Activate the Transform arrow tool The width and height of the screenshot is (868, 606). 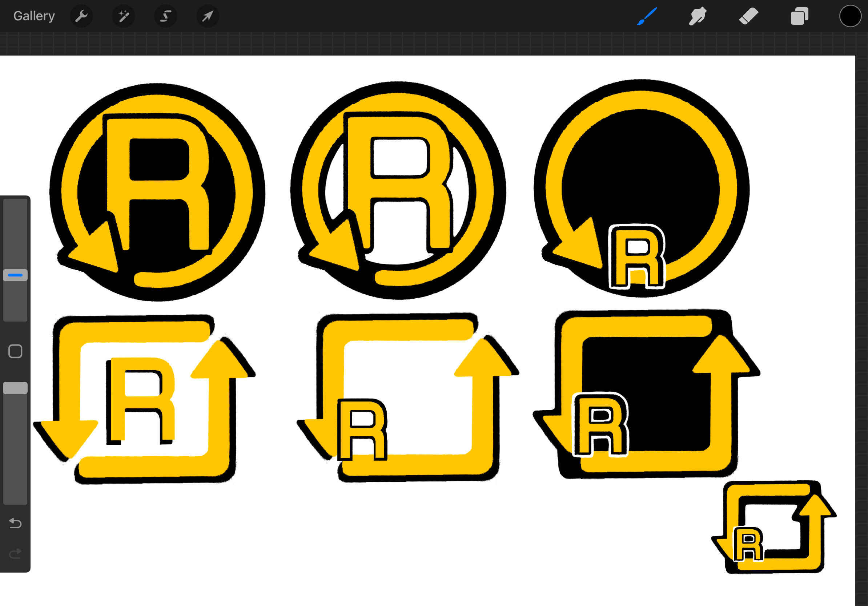(x=208, y=16)
